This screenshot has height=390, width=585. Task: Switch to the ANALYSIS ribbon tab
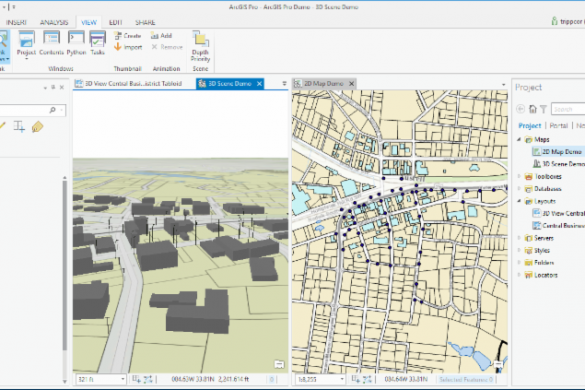point(54,22)
